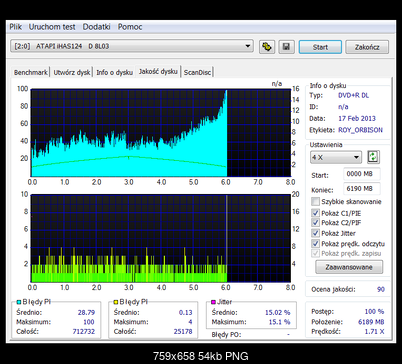Click the Ocena jakości label

(x=333, y=289)
